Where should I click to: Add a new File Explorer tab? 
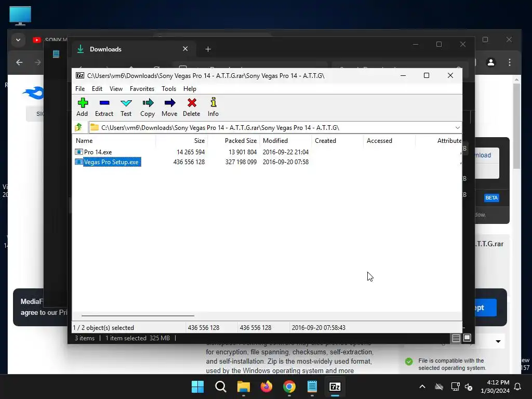[x=208, y=49]
